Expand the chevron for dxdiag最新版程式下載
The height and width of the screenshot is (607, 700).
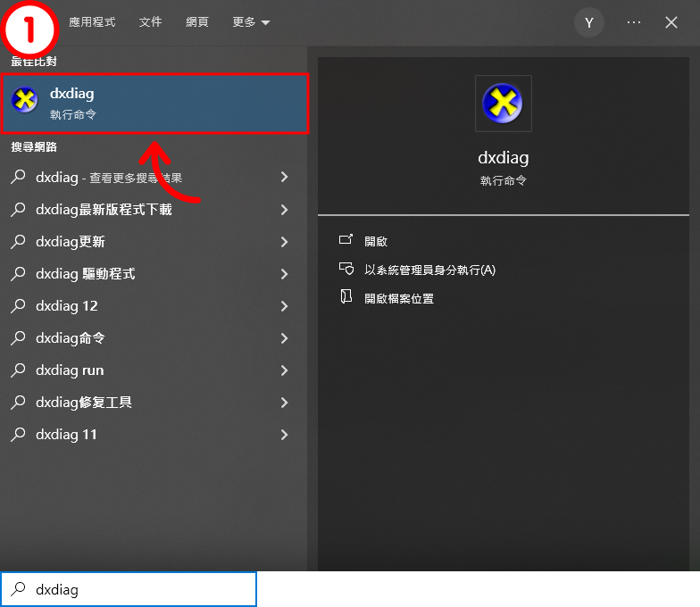point(285,209)
